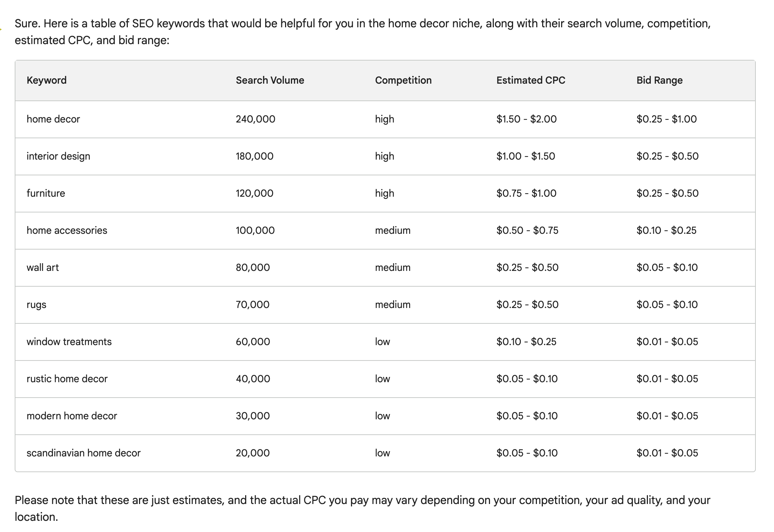The image size is (774, 532).
Task: Click the 'modern home decor' keyword
Action: click(72, 416)
